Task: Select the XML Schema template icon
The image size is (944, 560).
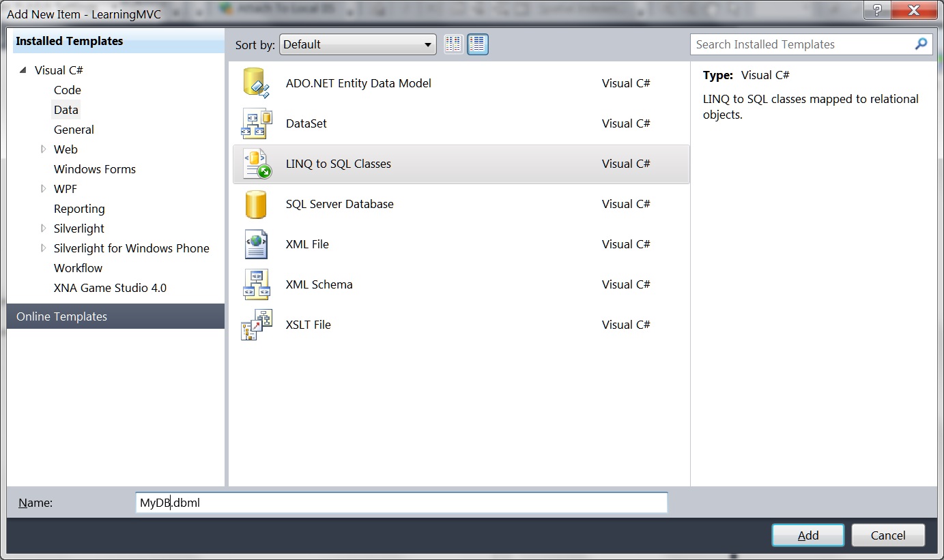Action: (x=256, y=284)
